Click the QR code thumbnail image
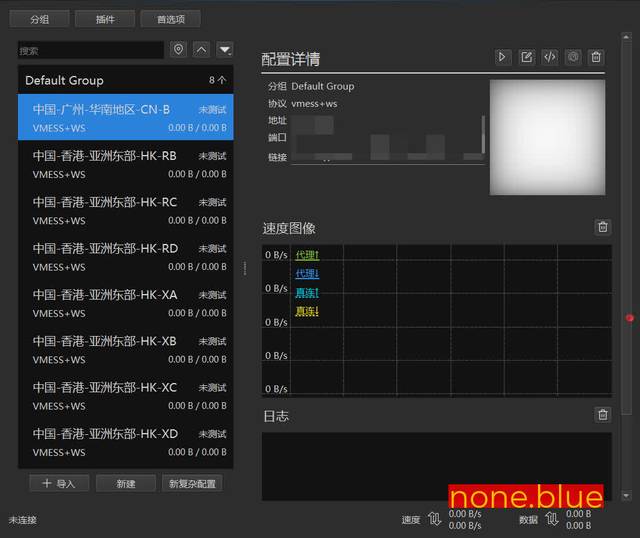 (547, 138)
